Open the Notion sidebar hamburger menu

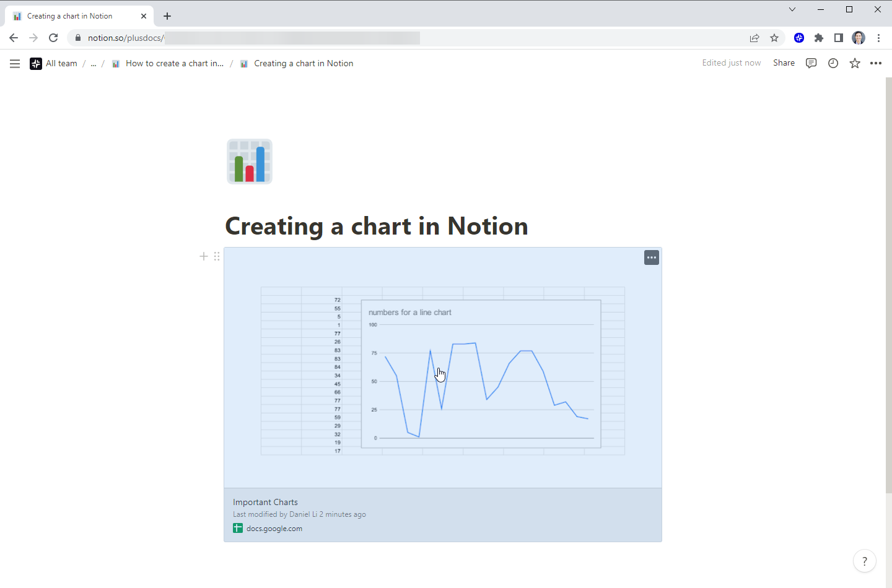click(15, 64)
